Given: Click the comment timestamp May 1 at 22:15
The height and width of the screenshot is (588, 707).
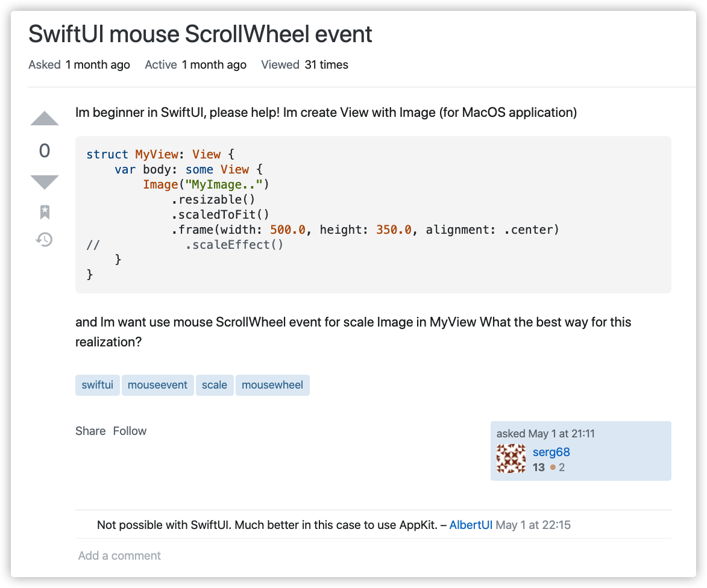Looking at the screenshot, I should tap(533, 525).
